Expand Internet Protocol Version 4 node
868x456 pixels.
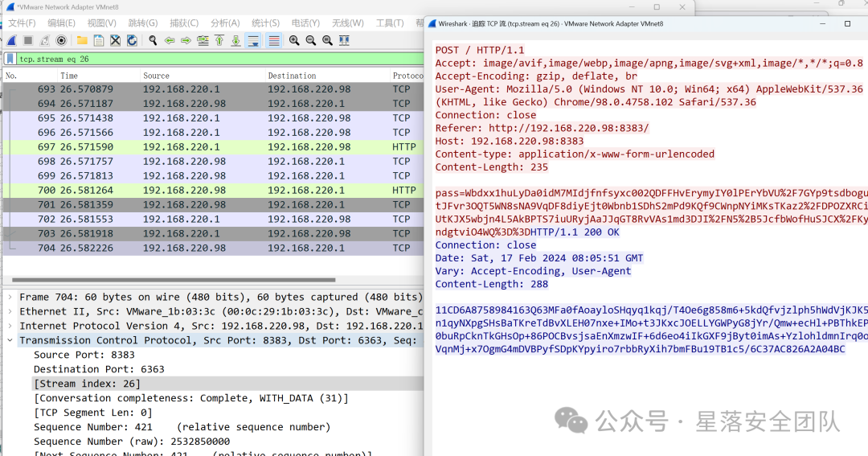10,326
